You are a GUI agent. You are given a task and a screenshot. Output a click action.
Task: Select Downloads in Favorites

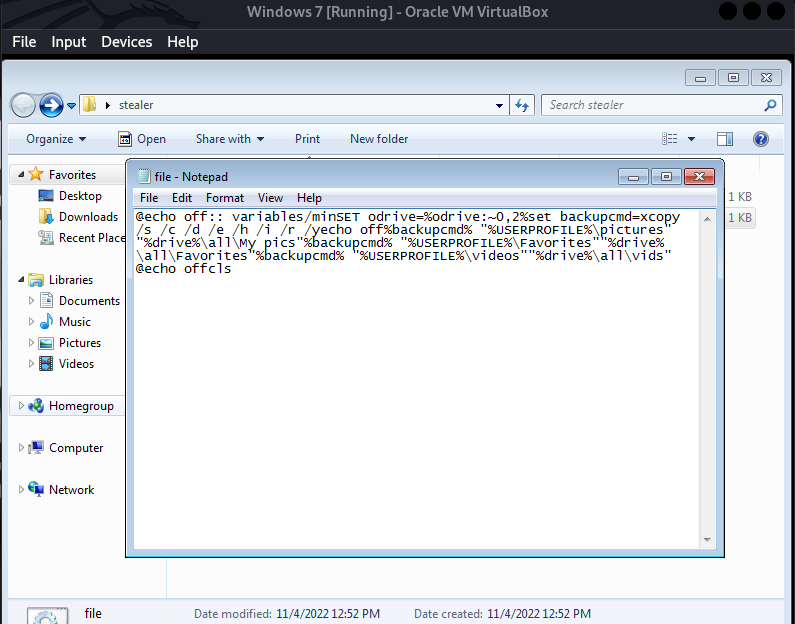point(88,216)
